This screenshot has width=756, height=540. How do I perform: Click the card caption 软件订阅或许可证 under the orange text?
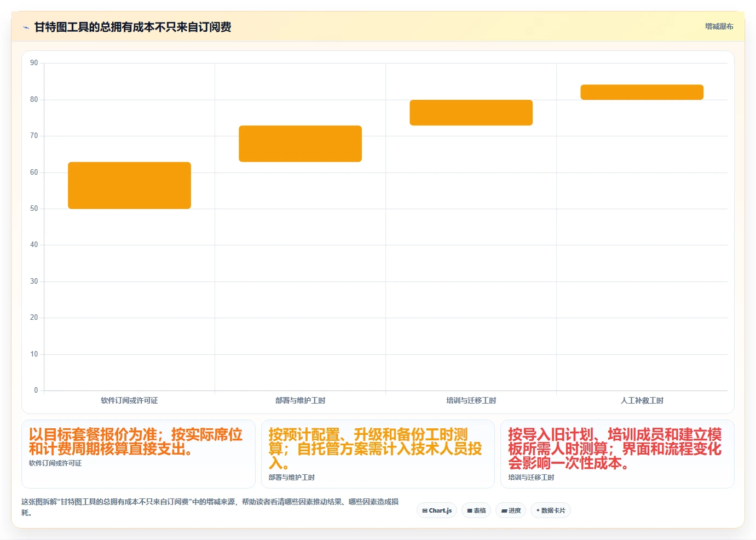(55, 463)
